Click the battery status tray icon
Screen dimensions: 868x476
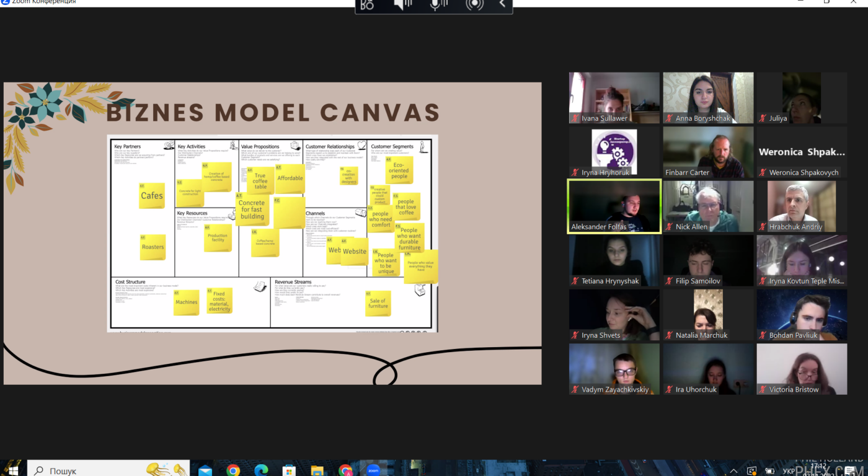770,470
